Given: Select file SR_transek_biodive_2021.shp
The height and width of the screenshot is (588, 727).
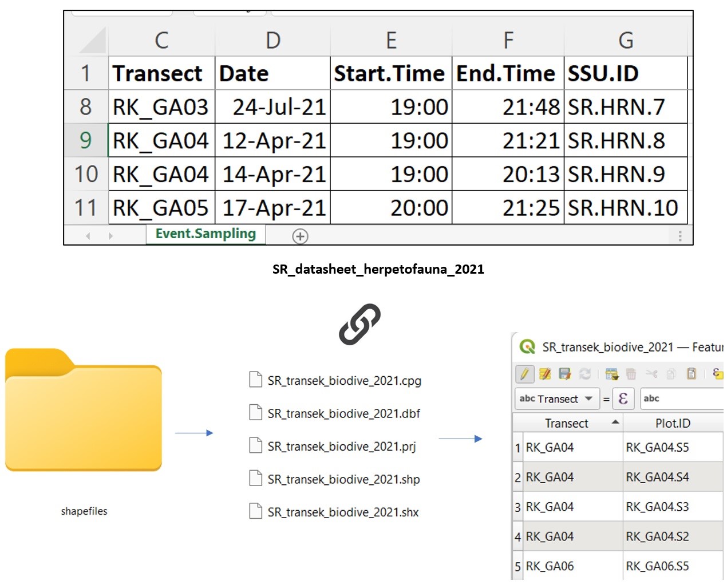Looking at the screenshot, I should tap(335, 479).
